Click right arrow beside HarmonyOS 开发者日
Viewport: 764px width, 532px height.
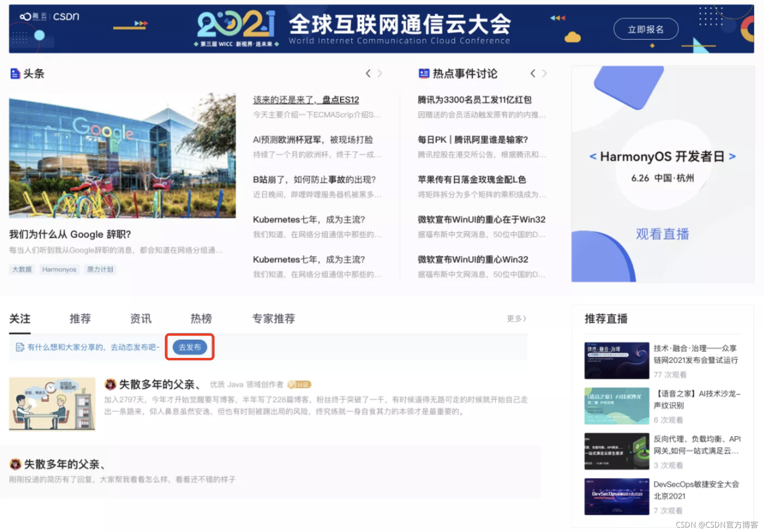pyautogui.click(x=732, y=156)
